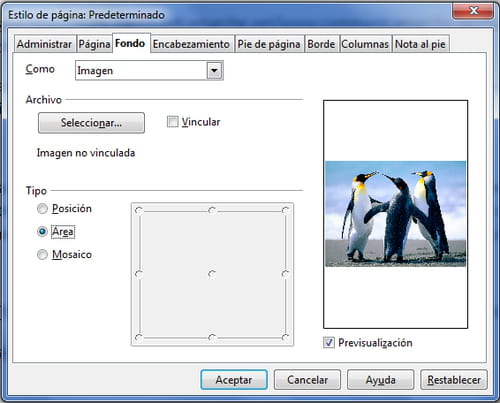
Task: Select the top-center anchor point in position grid
Action: point(212,210)
